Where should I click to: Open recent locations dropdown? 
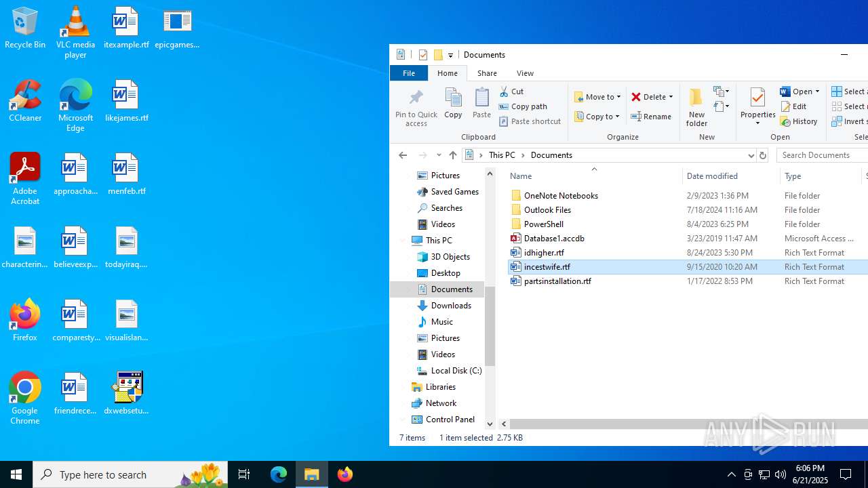[439, 155]
